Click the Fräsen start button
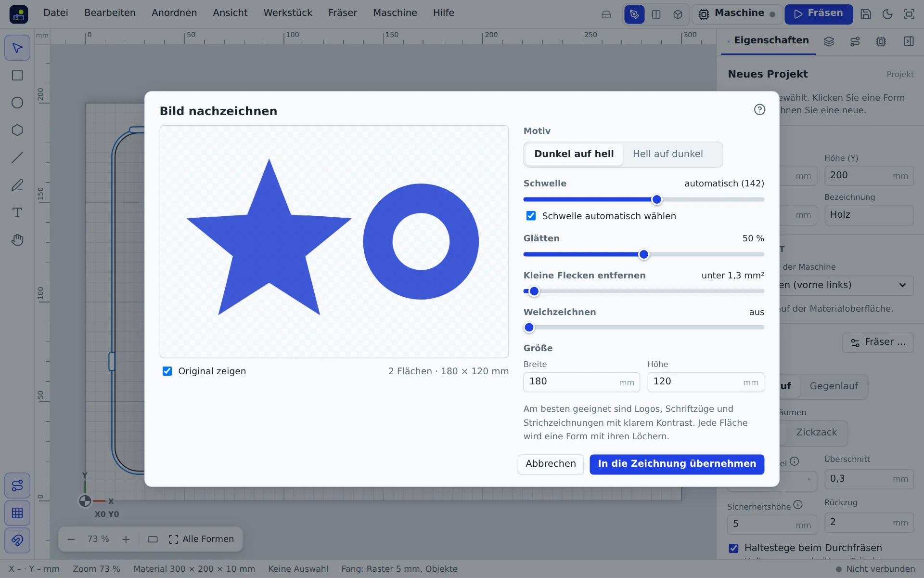 pos(818,14)
